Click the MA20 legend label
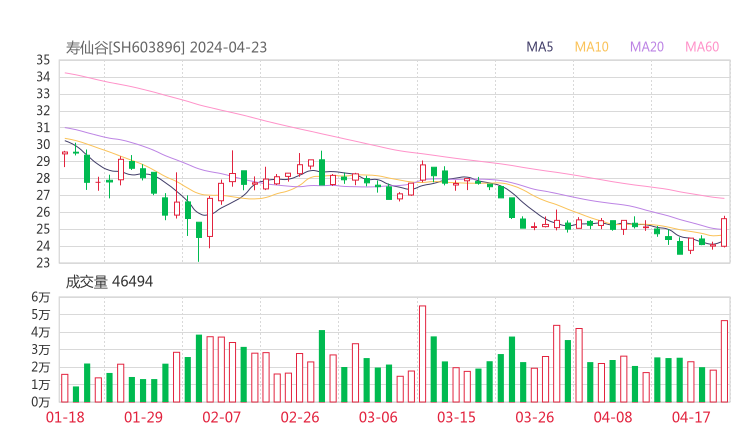Viewport: 740px width, 440px height. click(x=647, y=47)
